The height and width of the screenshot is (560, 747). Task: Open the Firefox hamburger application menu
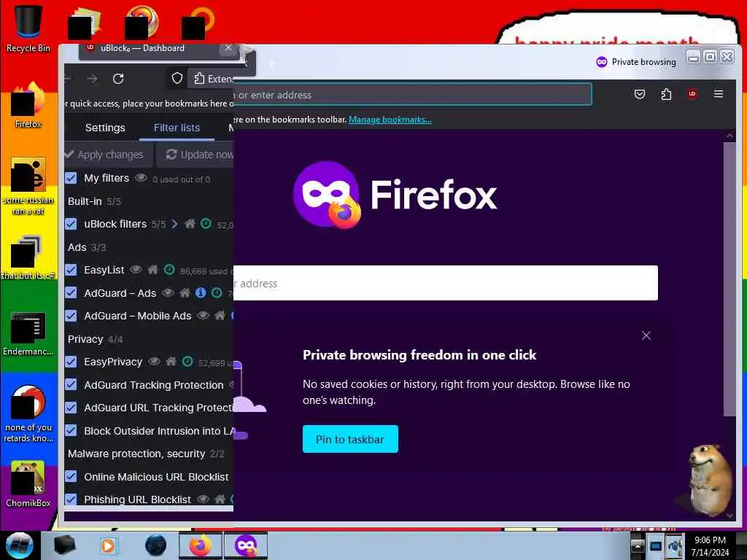719,94
